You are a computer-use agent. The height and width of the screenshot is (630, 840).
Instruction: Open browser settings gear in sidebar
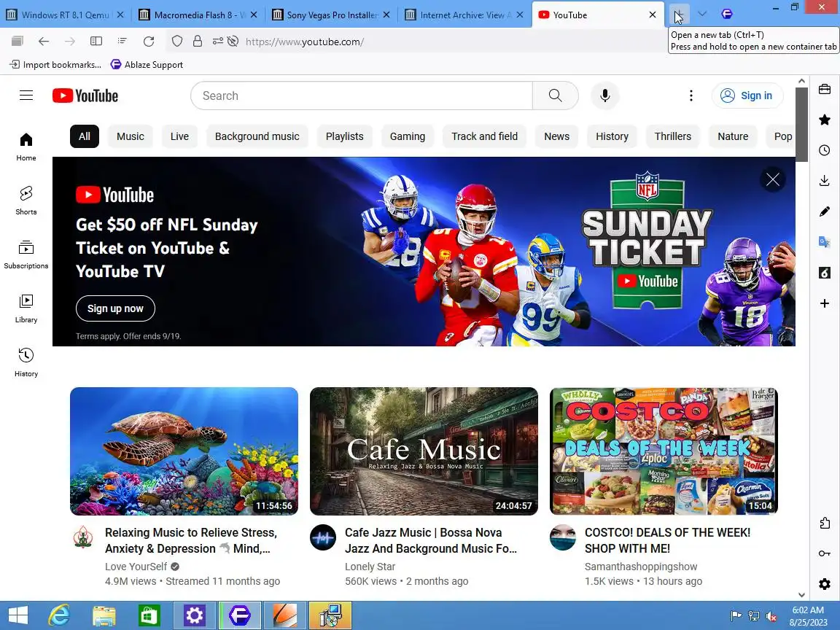[x=825, y=584]
